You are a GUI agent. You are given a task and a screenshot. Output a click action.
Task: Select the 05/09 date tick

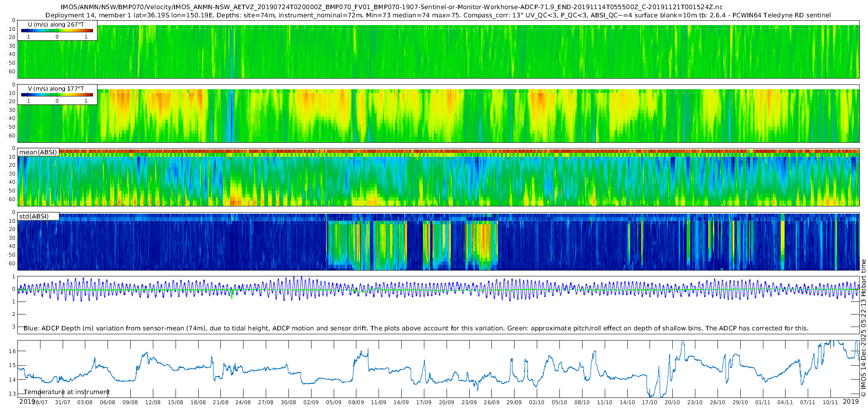(334, 403)
